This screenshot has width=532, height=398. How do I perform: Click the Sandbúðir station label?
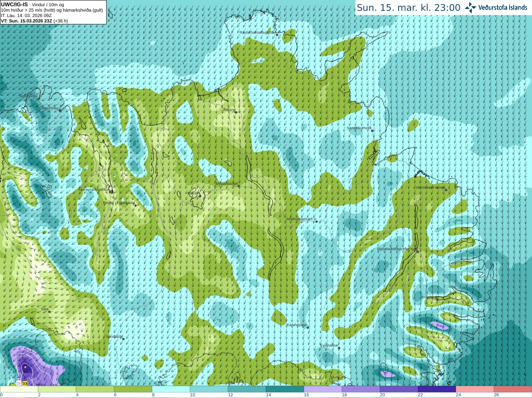114,337
